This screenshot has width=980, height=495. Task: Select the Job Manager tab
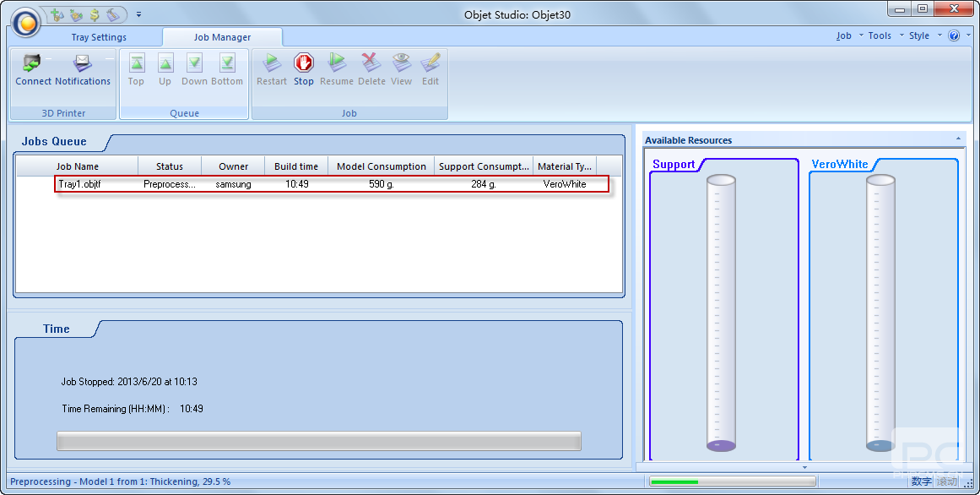point(222,37)
